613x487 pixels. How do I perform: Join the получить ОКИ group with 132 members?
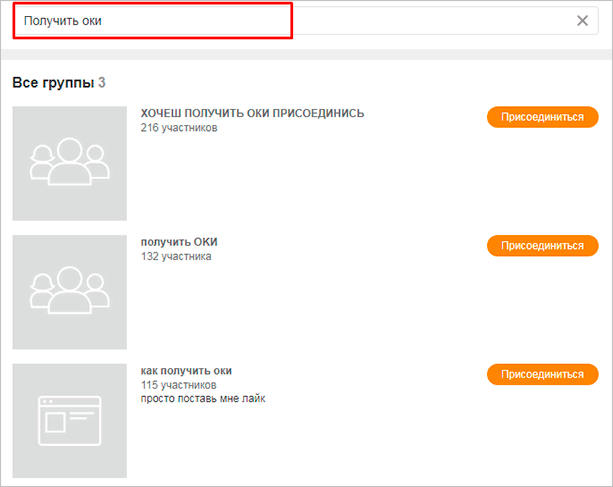(542, 245)
